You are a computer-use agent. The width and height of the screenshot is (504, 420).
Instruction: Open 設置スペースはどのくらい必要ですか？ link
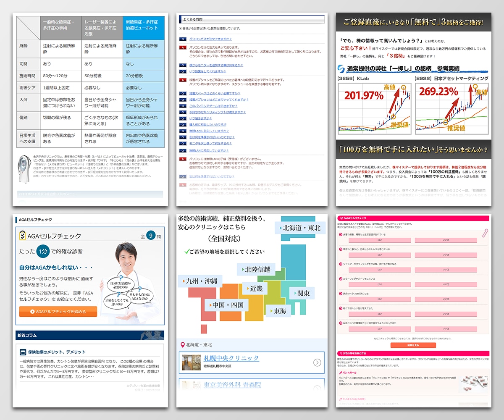215,93
